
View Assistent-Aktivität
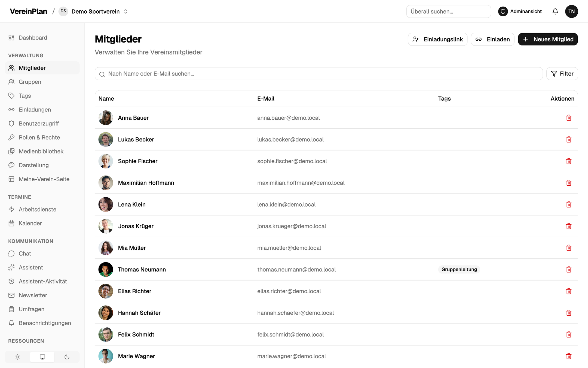pyautogui.click(x=42, y=281)
